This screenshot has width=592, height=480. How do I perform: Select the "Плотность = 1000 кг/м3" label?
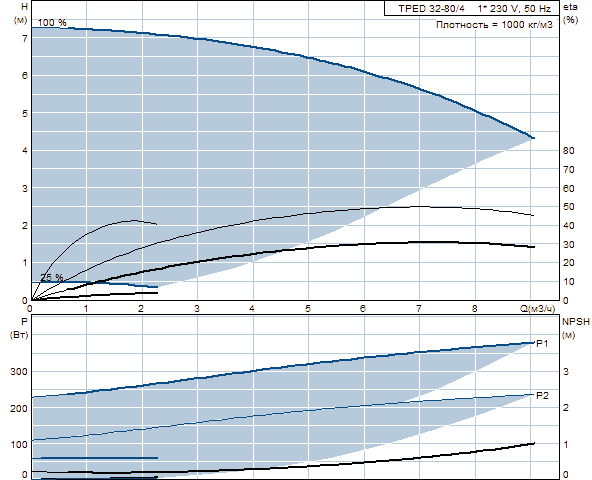494,25
